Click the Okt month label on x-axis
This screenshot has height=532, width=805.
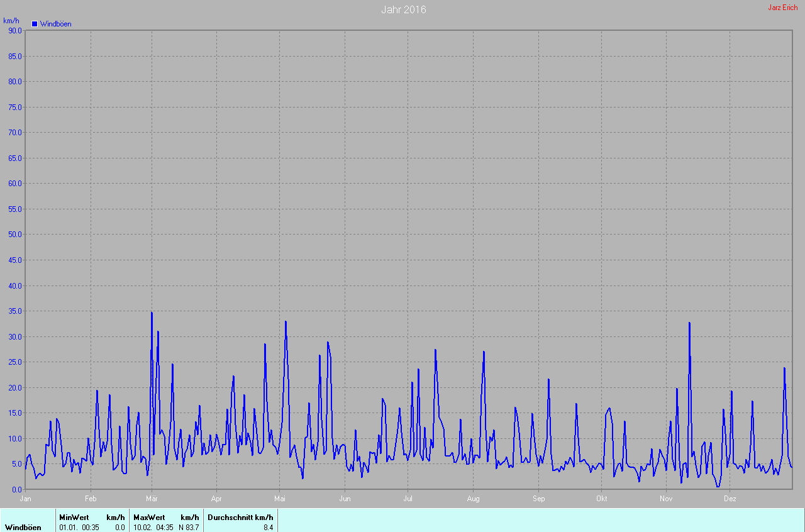[601, 499]
